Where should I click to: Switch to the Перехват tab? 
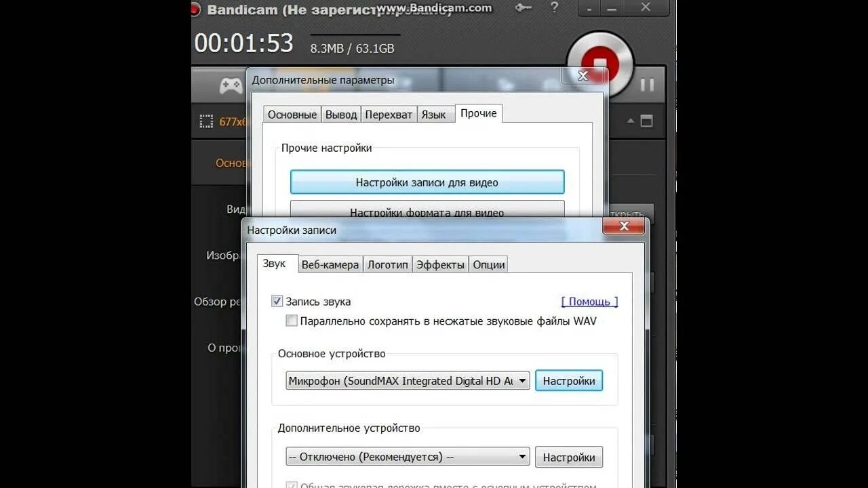coord(389,115)
